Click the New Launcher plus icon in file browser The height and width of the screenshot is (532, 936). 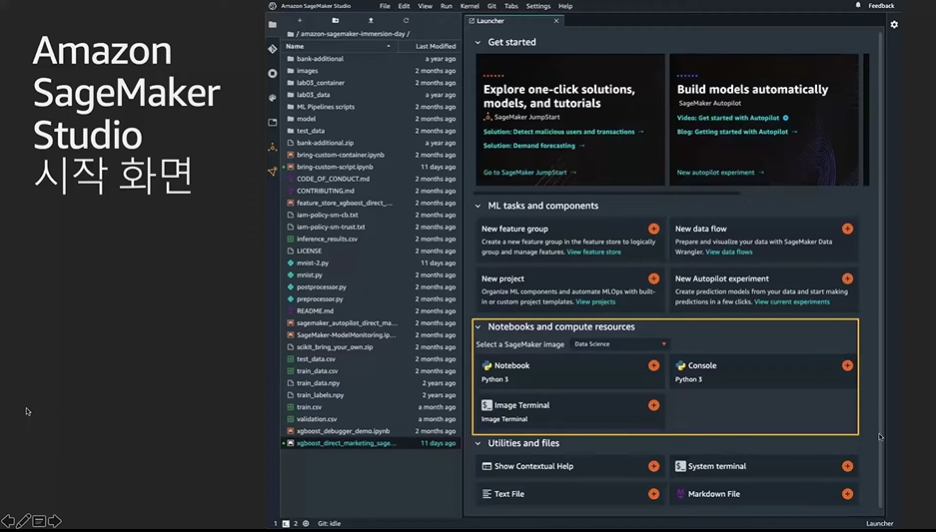[300, 20]
